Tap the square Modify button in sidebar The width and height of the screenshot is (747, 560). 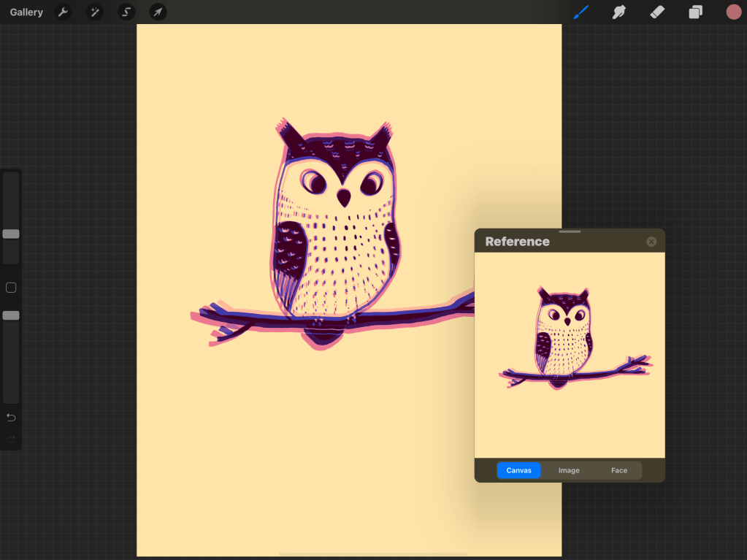pyautogui.click(x=11, y=288)
